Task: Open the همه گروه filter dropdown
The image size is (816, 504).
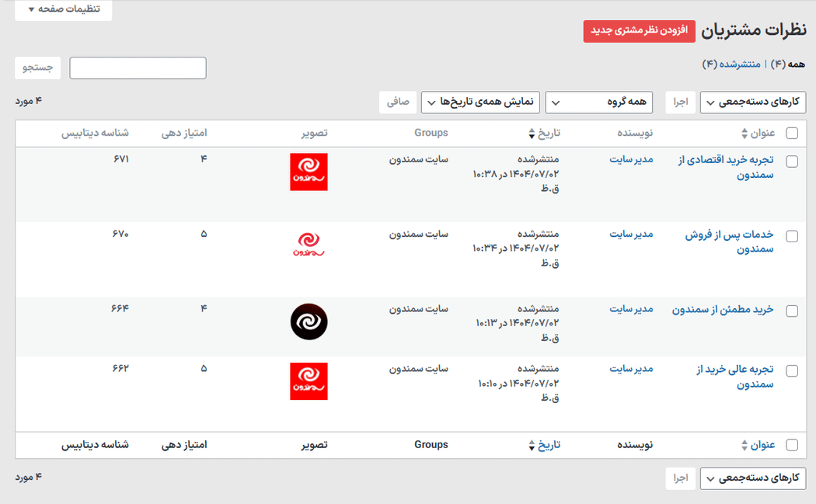Action: 598,103
